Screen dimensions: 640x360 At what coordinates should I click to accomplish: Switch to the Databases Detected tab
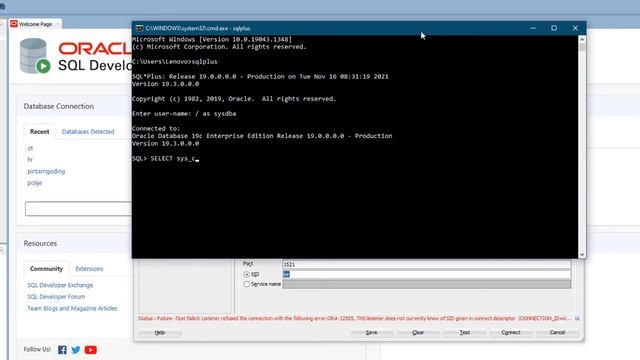click(x=88, y=131)
